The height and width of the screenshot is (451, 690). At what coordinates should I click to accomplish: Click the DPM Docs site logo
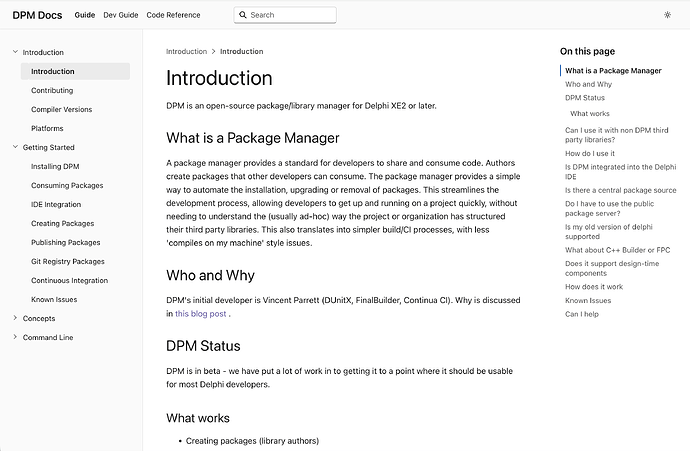click(37, 15)
